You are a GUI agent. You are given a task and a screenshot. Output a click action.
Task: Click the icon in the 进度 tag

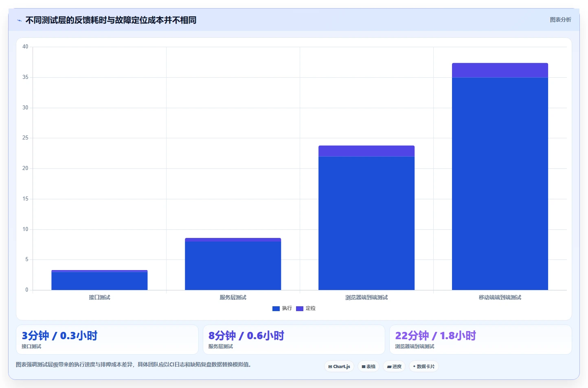click(389, 367)
